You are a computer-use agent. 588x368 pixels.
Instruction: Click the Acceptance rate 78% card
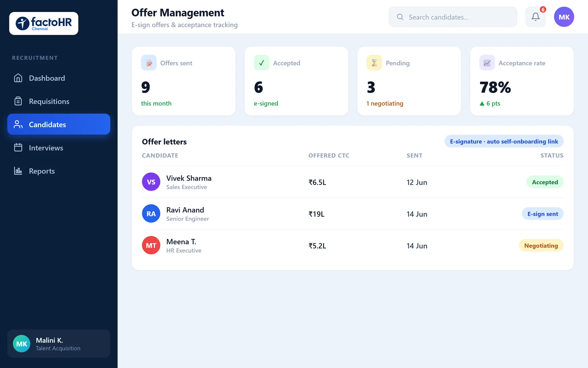click(x=522, y=81)
